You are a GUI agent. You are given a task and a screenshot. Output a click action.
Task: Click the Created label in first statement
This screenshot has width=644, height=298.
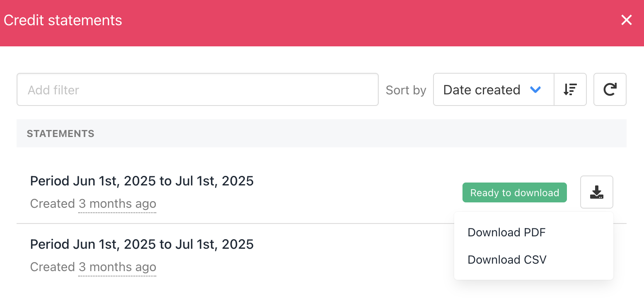pos(53,204)
